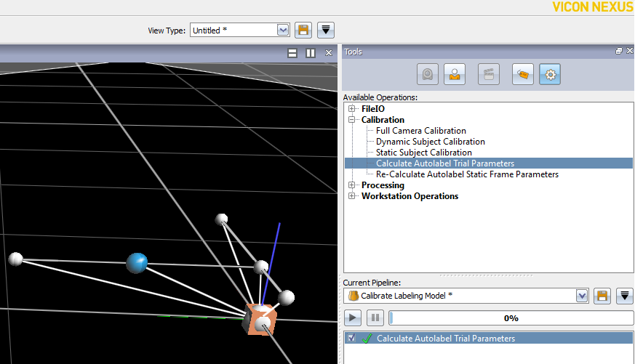This screenshot has width=635, height=364.
Task: Uncheck Calculate Autolabel Trial Parameters in pipeline
Action: coord(351,338)
